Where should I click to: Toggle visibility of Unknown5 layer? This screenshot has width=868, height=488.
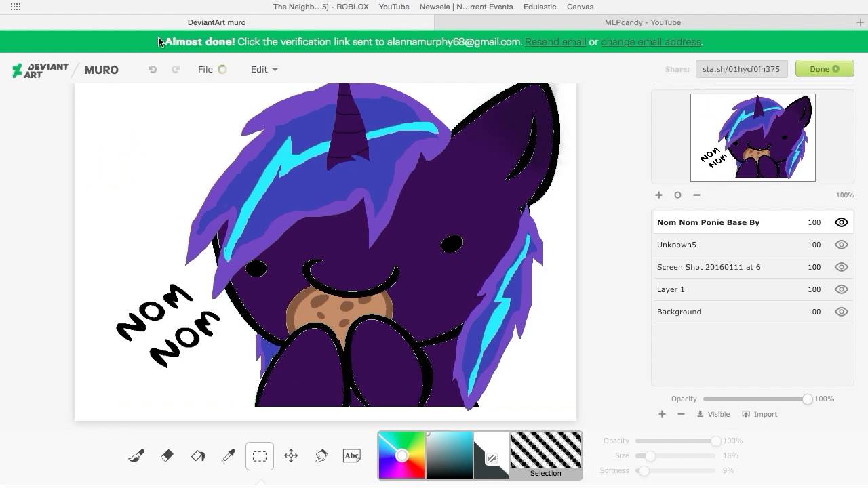pyautogui.click(x=841, y=245)
